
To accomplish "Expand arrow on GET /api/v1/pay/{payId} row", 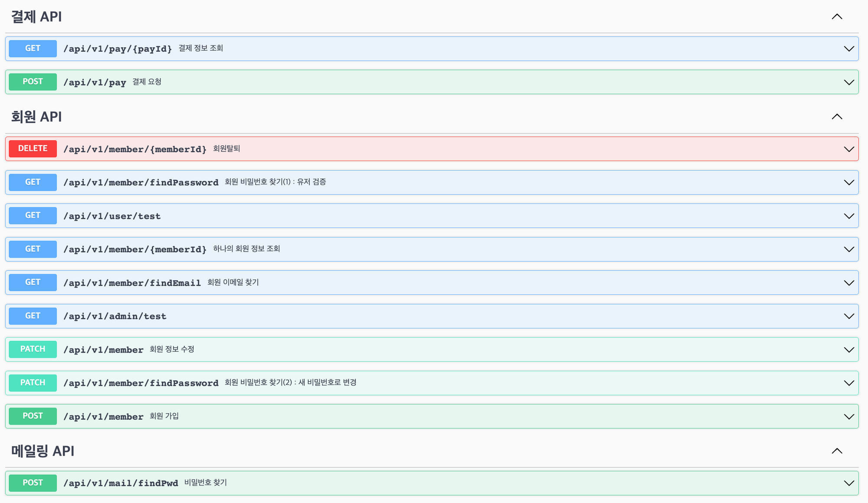I will tap(848, 49).
